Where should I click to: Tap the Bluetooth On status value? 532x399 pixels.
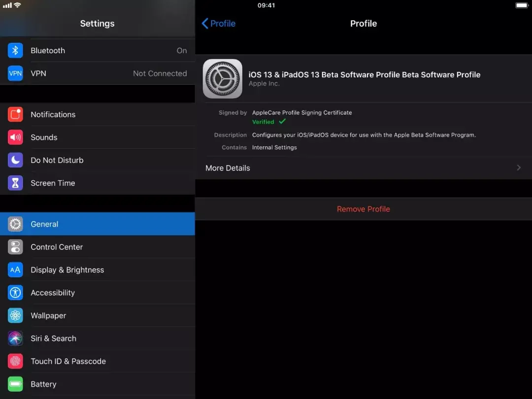pos(182,51)
